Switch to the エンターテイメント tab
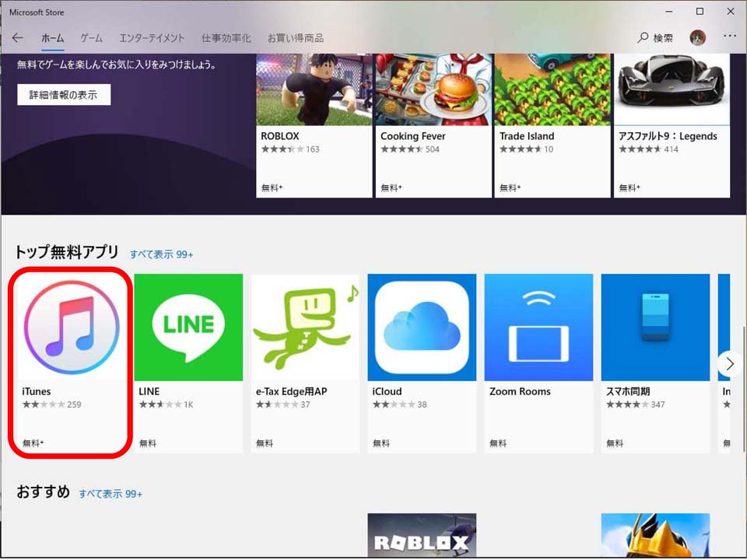 [x=152, y=38]
